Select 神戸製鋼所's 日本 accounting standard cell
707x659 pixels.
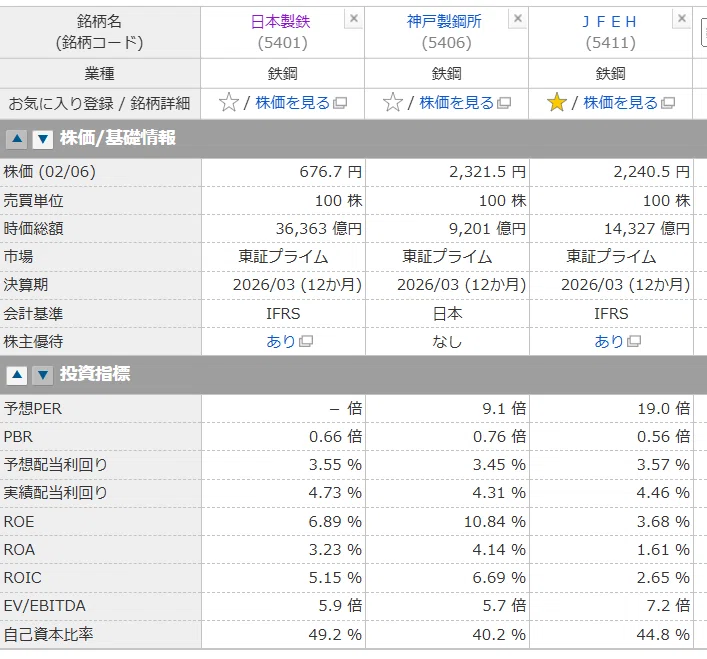pyautogui.click(x=447, y=314)
